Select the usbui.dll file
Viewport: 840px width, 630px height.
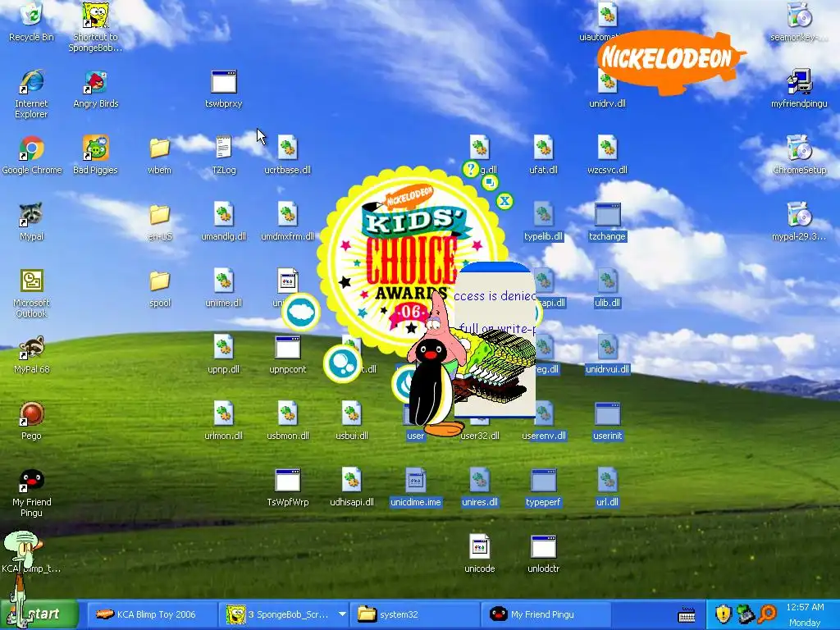click(351, 421)
